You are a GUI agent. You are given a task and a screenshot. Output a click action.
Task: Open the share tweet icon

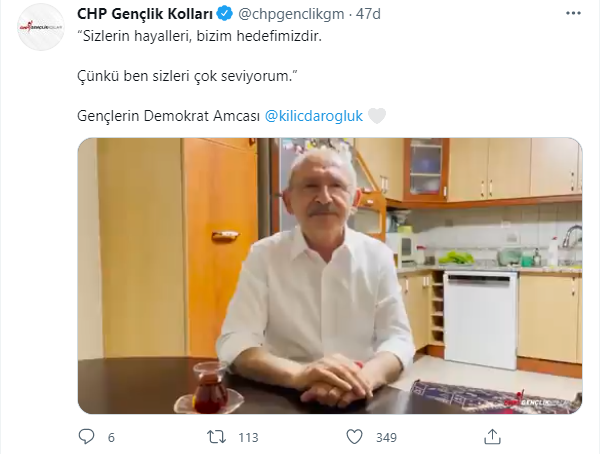click(492, 437)
